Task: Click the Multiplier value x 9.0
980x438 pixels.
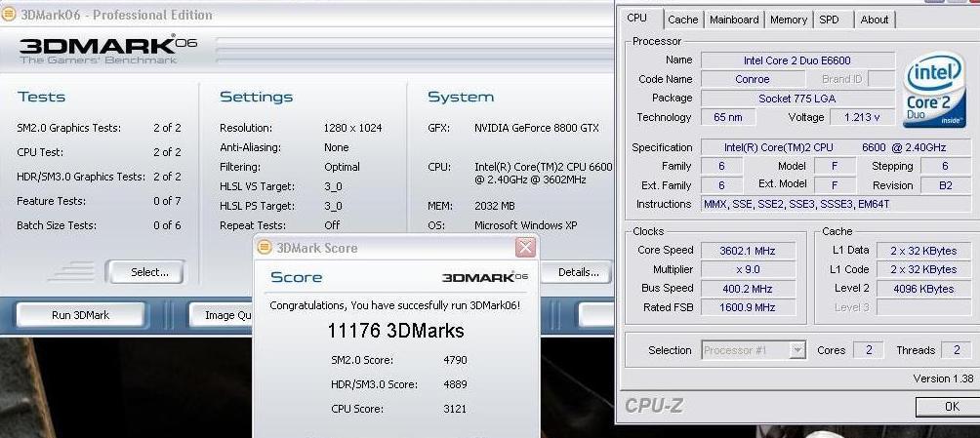Action: point(748,269)
